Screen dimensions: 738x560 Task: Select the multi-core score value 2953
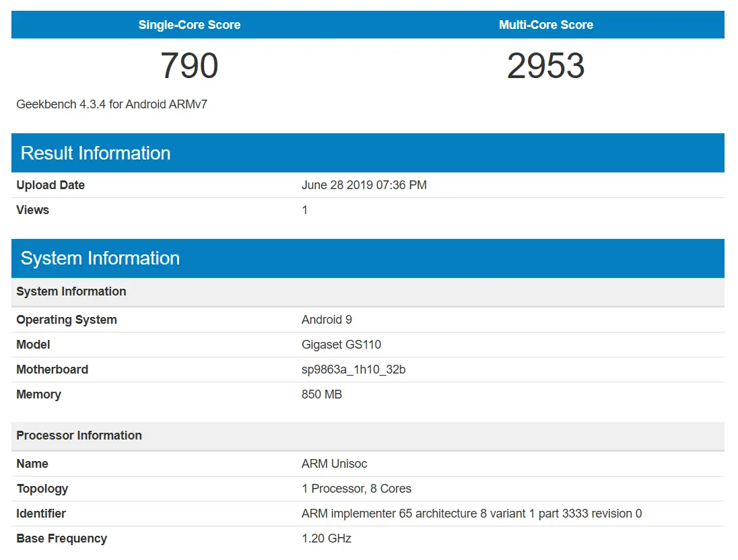click(x=545, y=66)
